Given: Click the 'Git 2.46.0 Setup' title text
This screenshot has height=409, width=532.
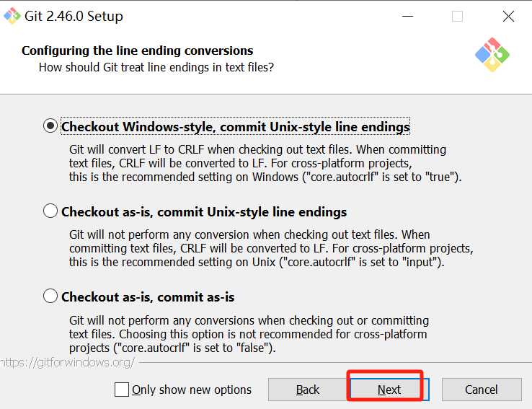Looking at the screenshot, I should 75,16.
